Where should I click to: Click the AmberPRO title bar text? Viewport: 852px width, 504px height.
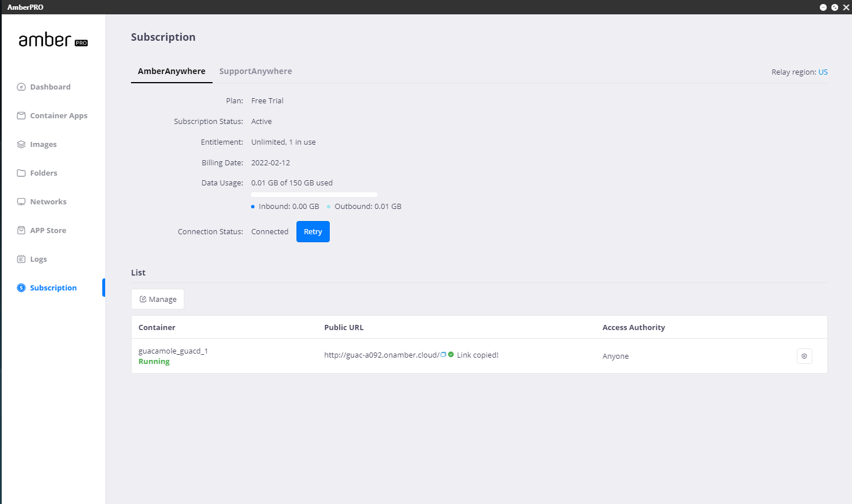click(x=25, y=7)
